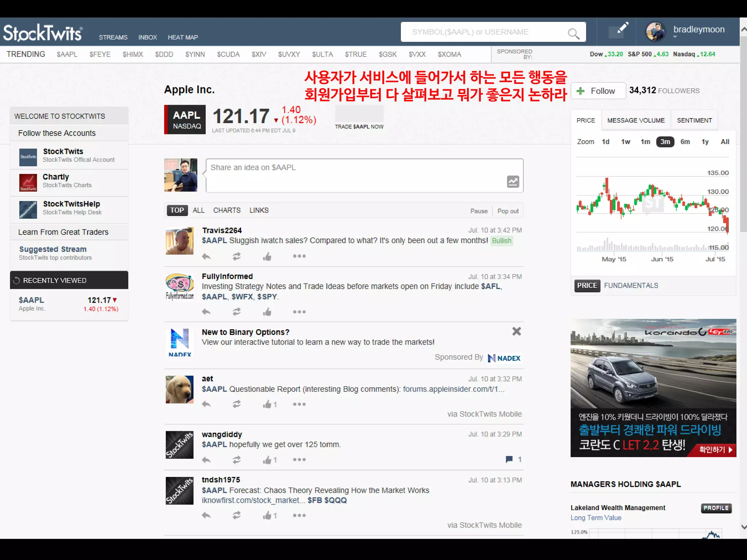Select the ALL stream filter

(x=198, y=210)
